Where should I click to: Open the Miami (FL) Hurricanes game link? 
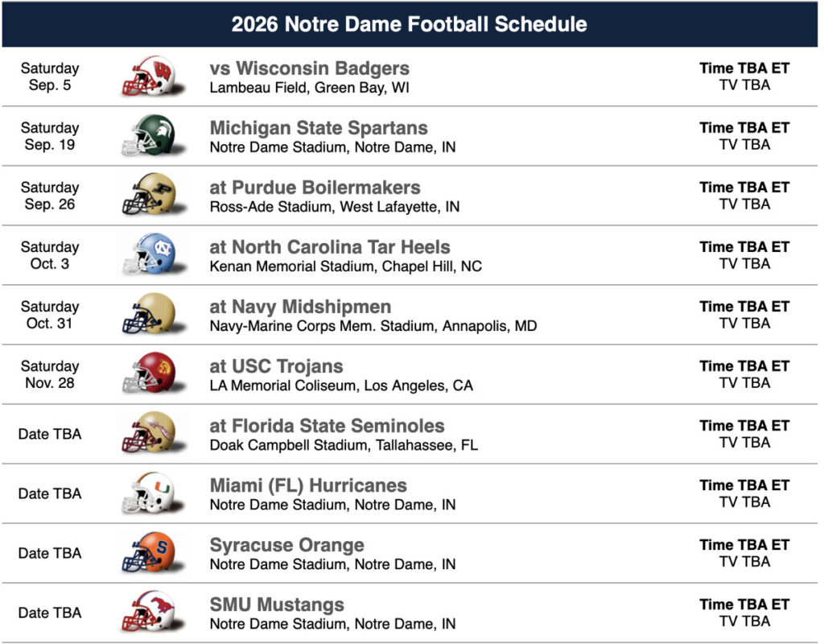[x=308, y=486]
